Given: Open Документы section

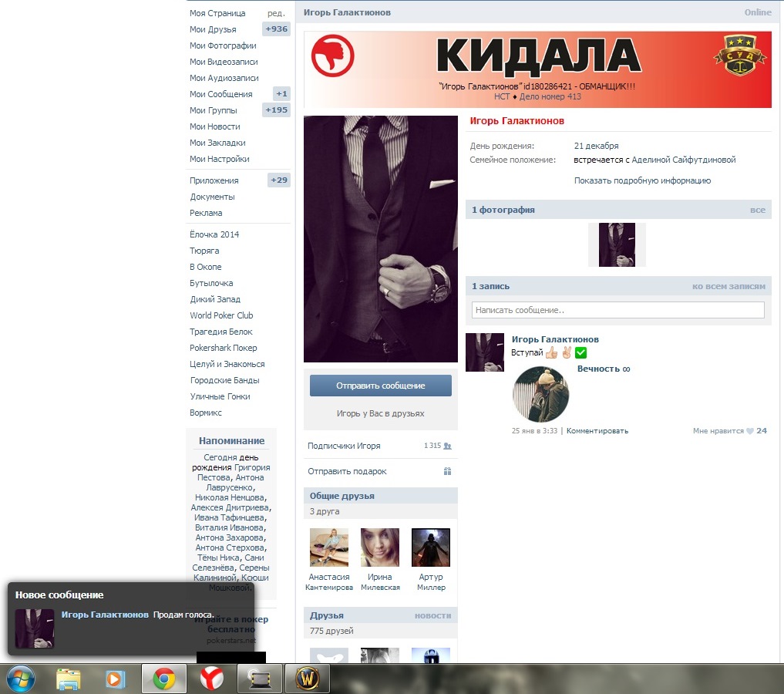Looking at the screenshot, I should (x=212, y=197).
